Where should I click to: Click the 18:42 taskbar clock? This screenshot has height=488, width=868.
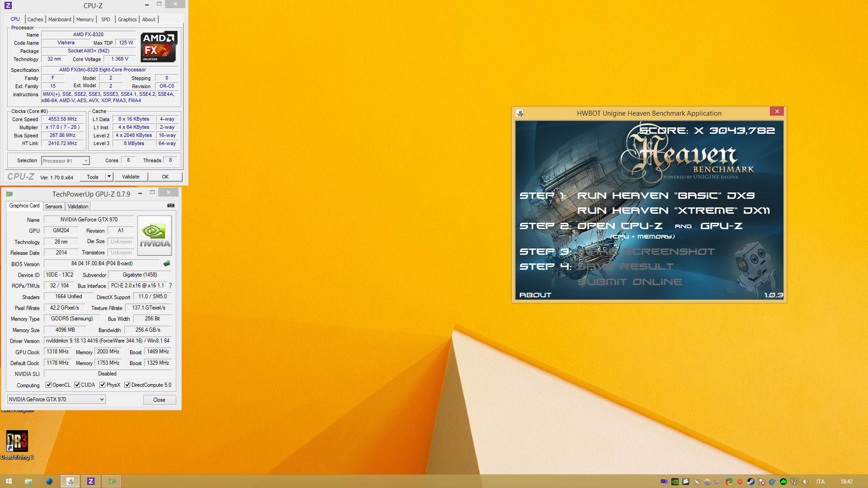click(x=846, y=482)
